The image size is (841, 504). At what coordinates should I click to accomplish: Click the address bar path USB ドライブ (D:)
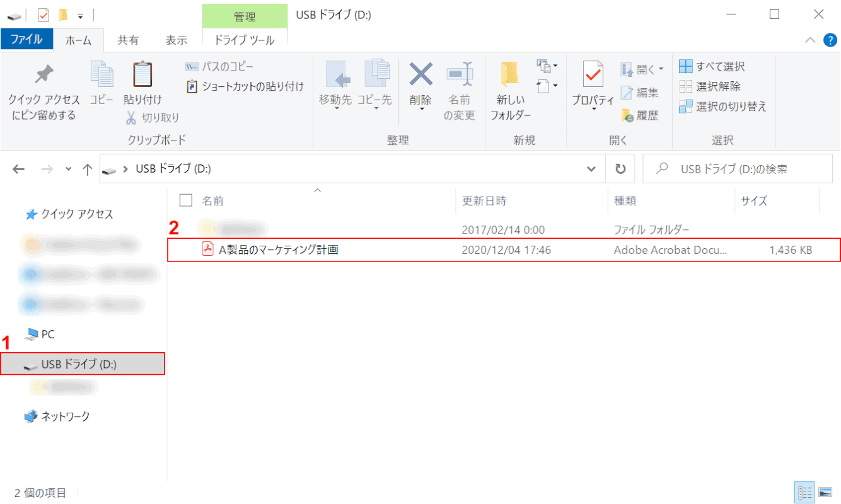click(173, 169)
